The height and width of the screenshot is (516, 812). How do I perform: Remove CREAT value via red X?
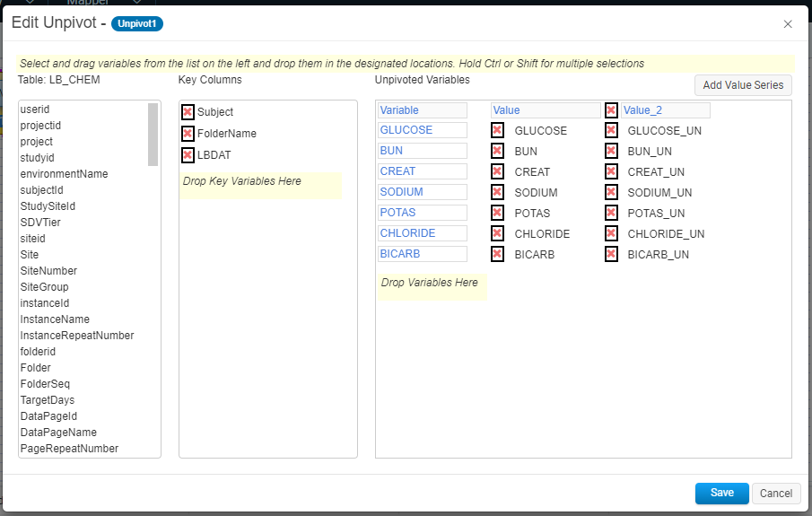tap(498, 171)
